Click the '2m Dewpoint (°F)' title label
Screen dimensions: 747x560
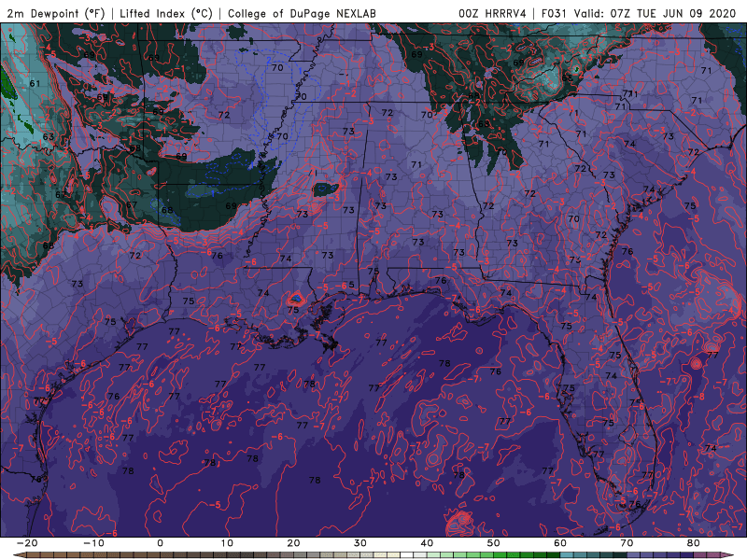click(x=56, y=13)
